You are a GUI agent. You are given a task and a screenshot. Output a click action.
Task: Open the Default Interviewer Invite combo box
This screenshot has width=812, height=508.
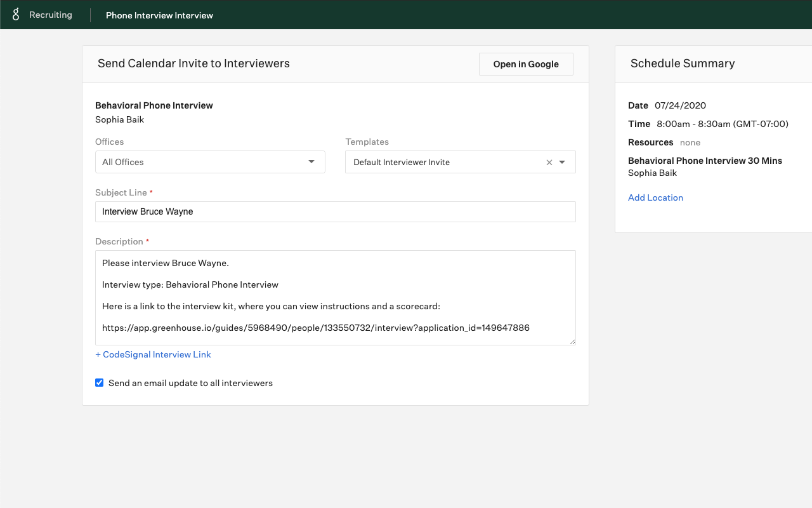(x=444, y=163)
